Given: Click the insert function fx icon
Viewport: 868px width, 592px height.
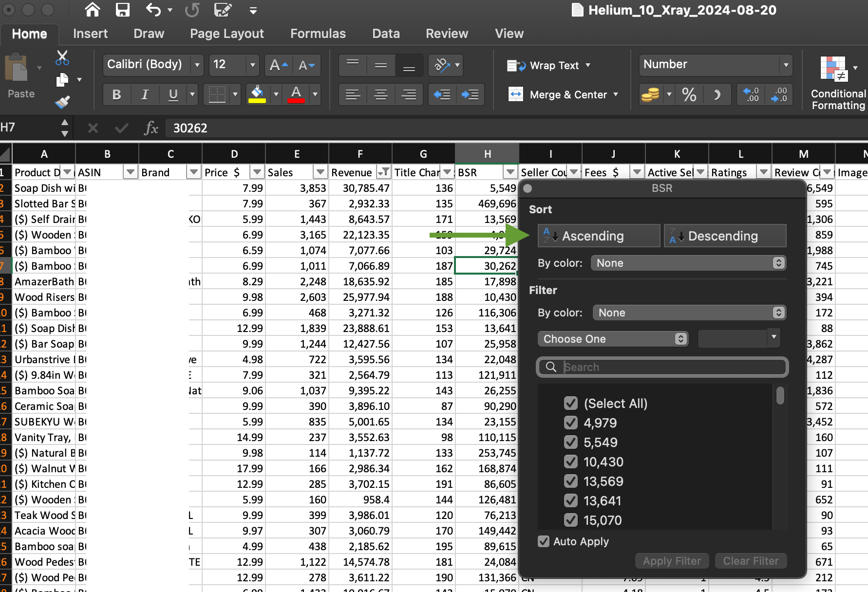Looking at the screenshot, I should [151, 128].
